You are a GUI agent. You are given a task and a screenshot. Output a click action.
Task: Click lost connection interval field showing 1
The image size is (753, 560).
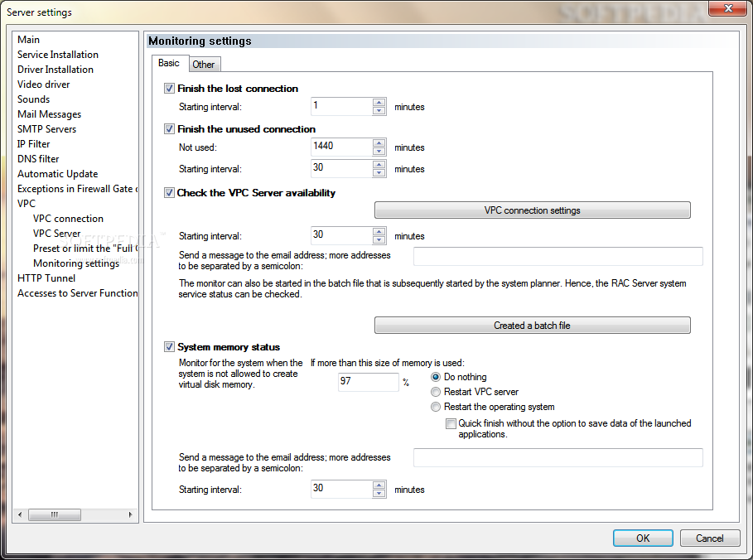coord(341,107)
